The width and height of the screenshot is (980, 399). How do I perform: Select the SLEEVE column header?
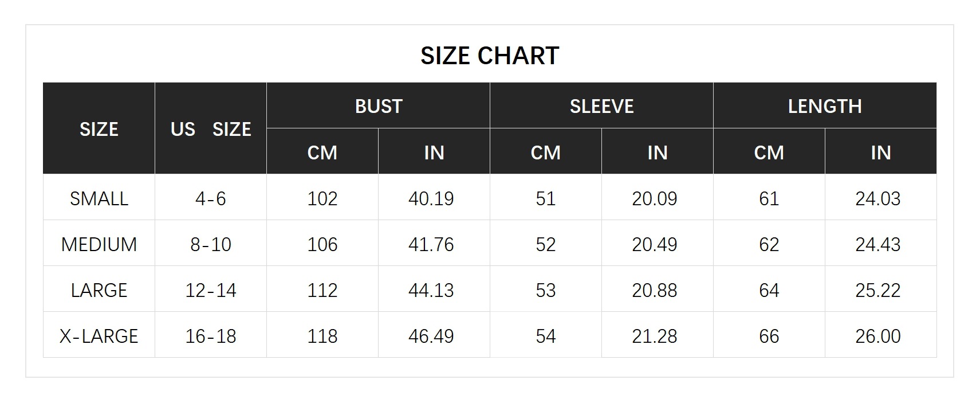(x=601, y=106)
